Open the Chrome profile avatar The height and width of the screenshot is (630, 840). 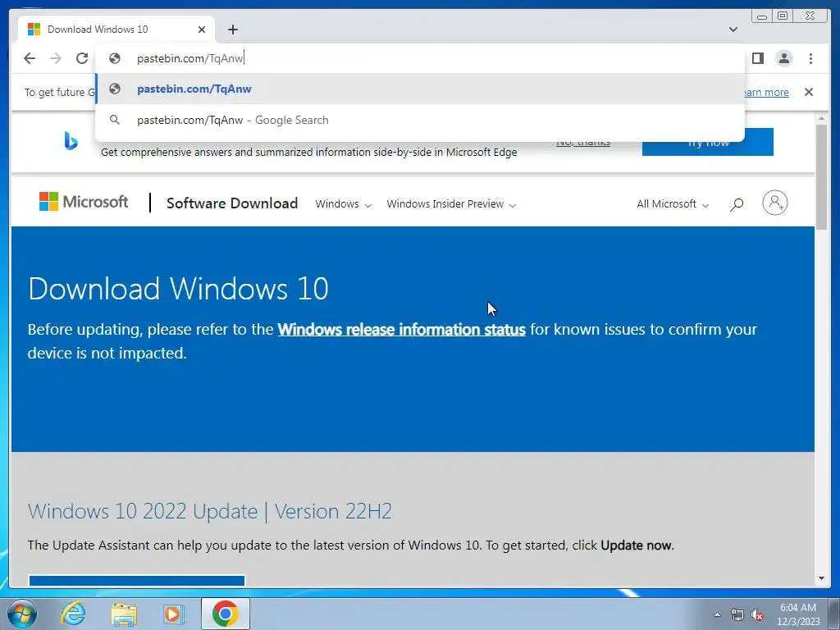tap(783, 58)
